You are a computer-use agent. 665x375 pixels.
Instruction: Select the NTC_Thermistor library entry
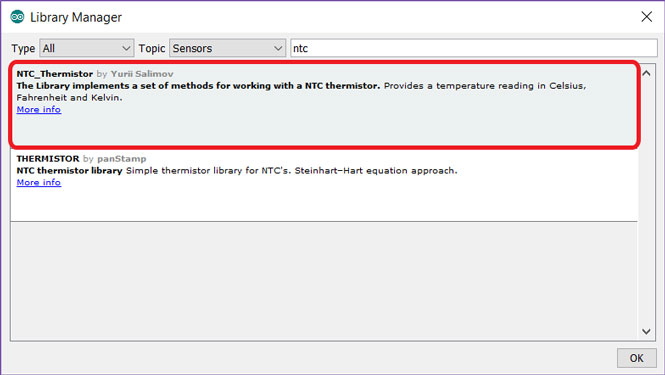(x=324, y=105)
